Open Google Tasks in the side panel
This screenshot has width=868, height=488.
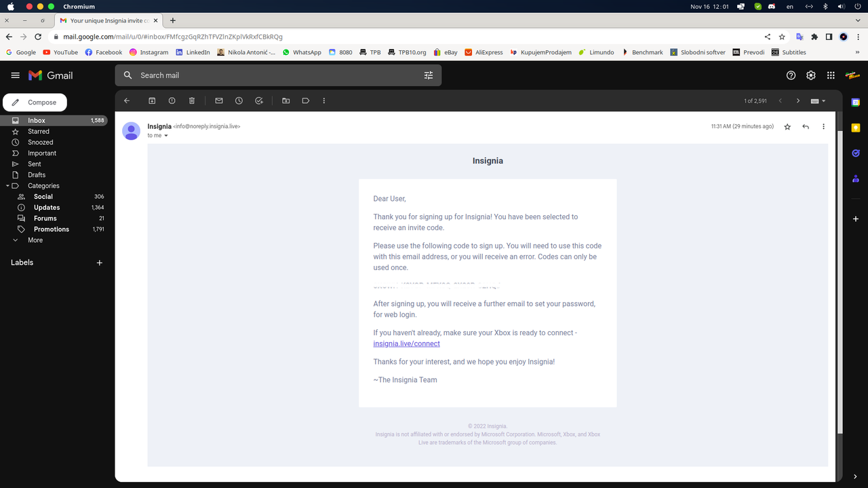pos(856,153)
